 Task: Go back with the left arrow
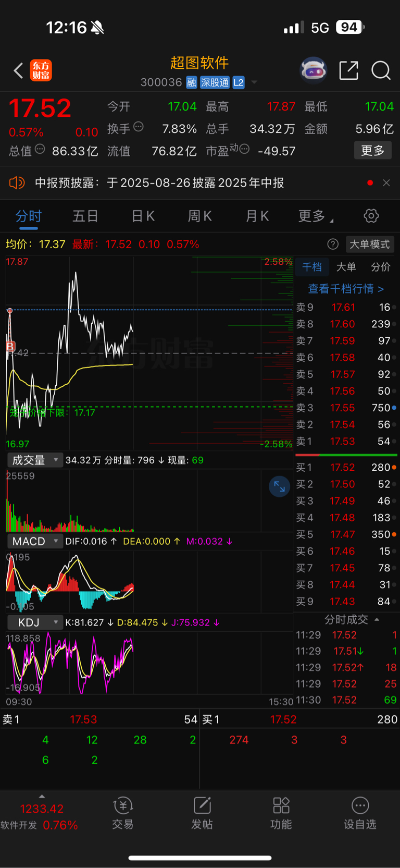18,70
